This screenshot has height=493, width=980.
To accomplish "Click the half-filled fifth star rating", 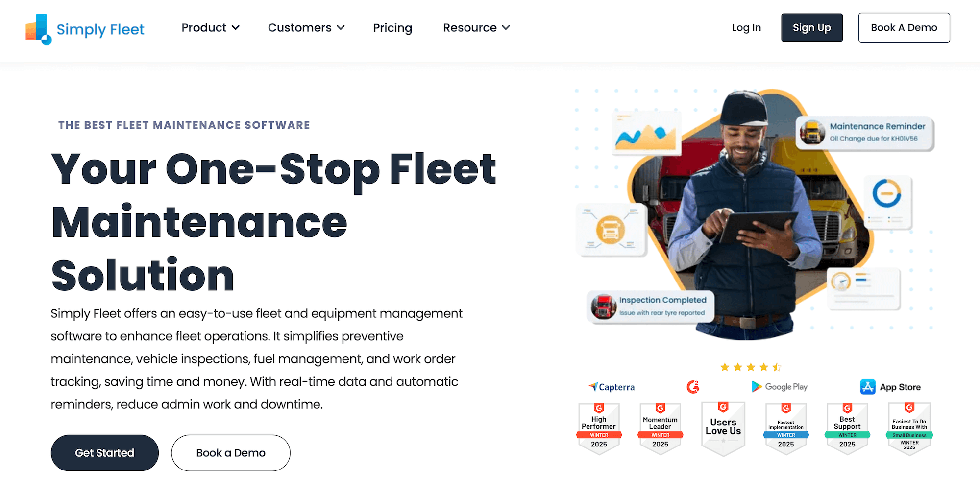I will pyautogui.click(x=777, y=366).
